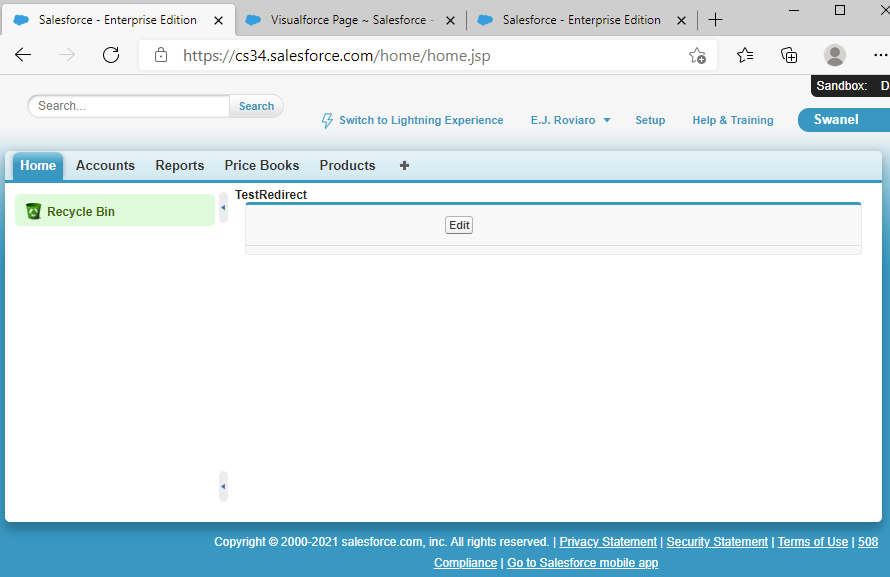890x577 pixels.
Task: Click into the Salesforce search field
Action: point(130,106)
